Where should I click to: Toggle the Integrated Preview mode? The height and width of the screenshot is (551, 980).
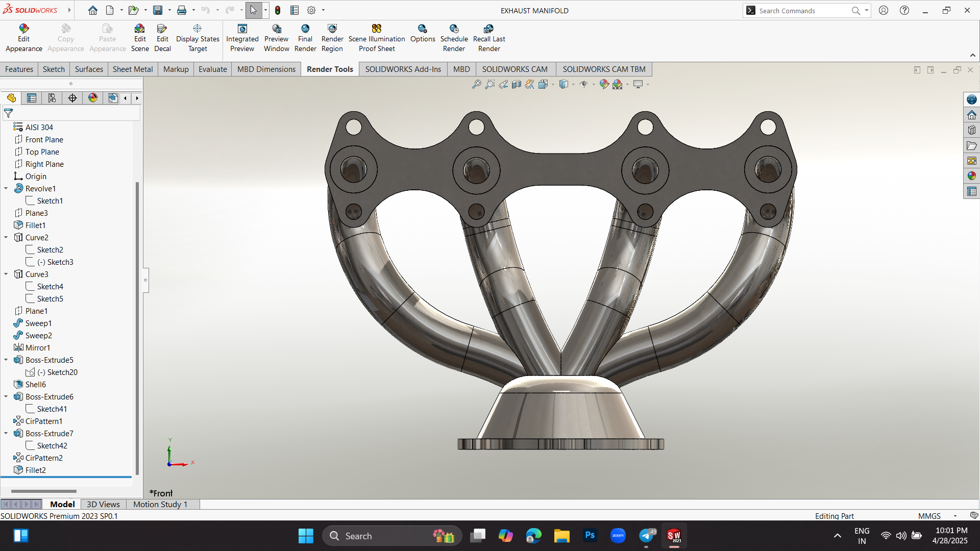click(x=242, y=38)
